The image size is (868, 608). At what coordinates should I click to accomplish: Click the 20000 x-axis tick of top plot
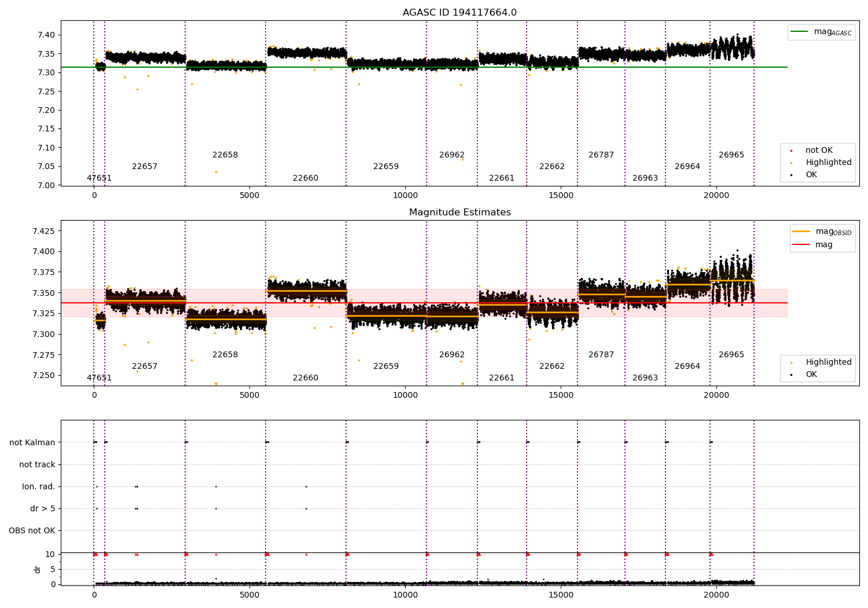click(x=716, y=196)
